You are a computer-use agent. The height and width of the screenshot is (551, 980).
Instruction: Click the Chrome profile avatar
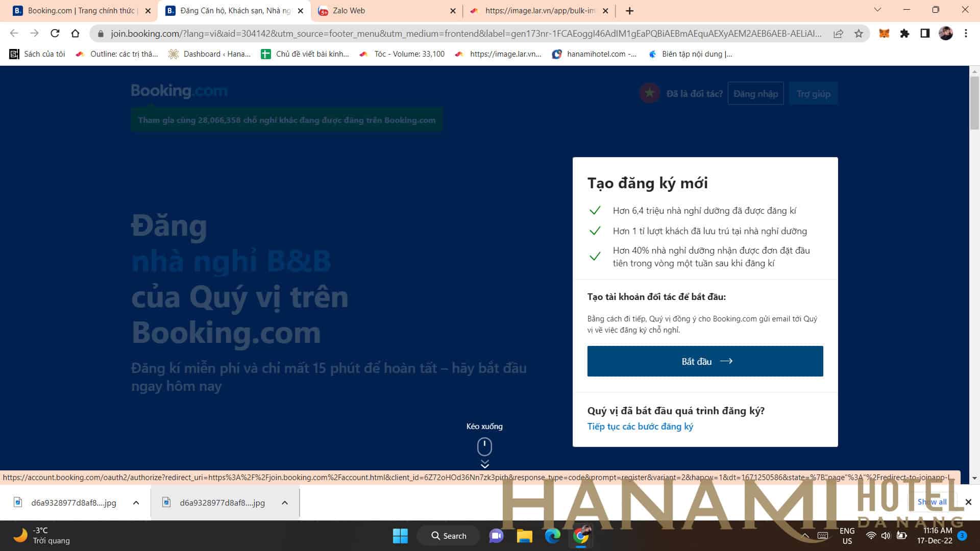(x=945, y=34)
